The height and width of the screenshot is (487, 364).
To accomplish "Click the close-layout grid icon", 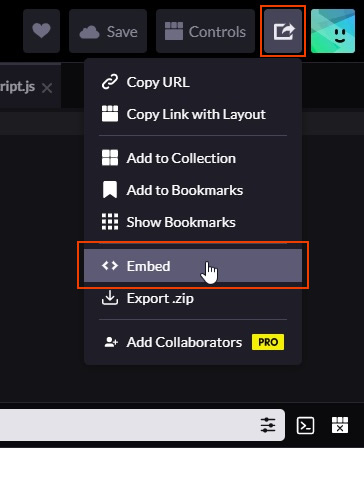I will [x=340, y=425].
